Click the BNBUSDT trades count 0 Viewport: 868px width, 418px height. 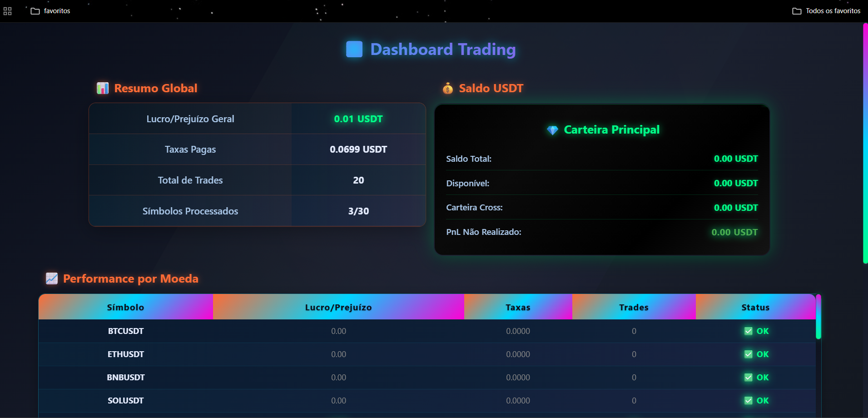(634, 378)
